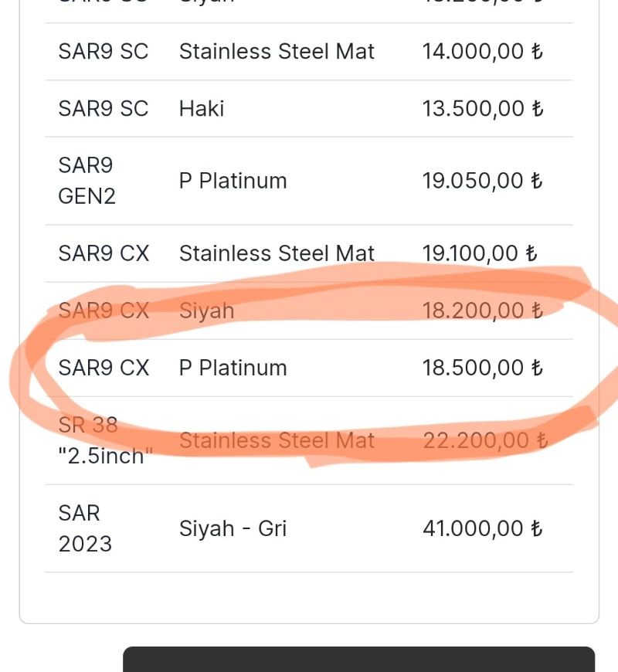The width and height of the screenshot is (618, 672).
Task: Select Stainless Steel Mat in SR 38 row
Action: click(x=277, y=440)
